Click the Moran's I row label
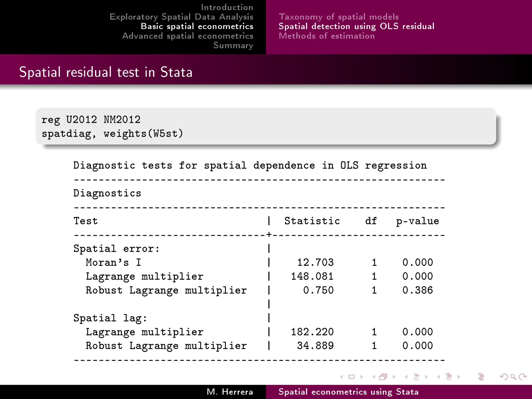 (x=113, y=263)
